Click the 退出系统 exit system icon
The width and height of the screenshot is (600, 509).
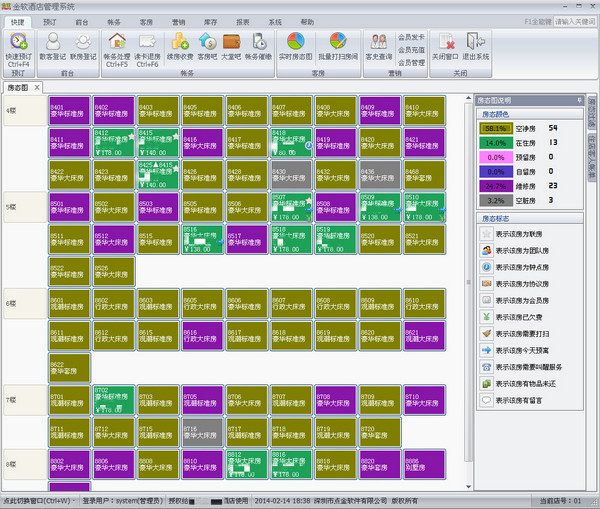click(x=476, y=44)
